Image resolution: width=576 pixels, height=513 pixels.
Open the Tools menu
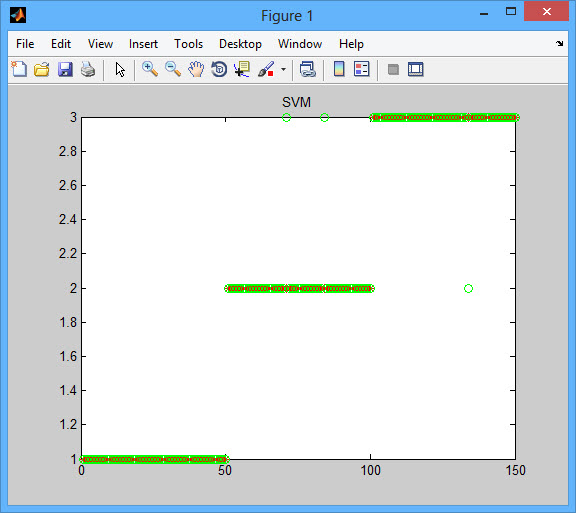coord(188,44)
